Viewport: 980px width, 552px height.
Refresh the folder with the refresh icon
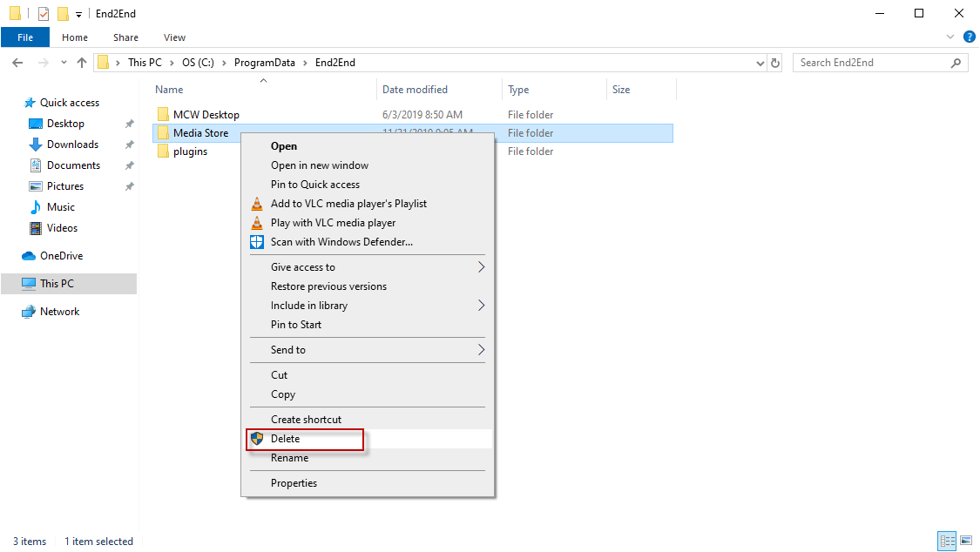coord(775,63)
